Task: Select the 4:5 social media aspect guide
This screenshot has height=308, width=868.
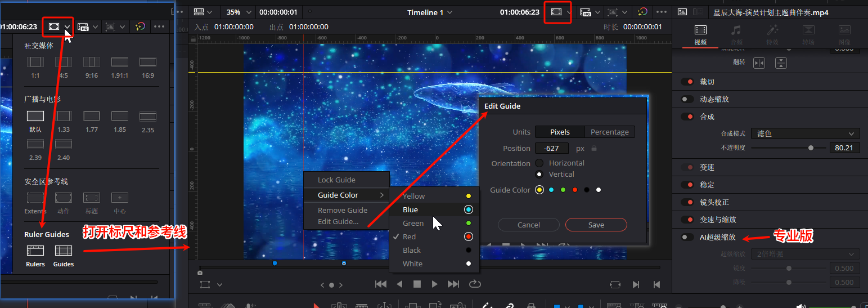Action: (64, 62)
